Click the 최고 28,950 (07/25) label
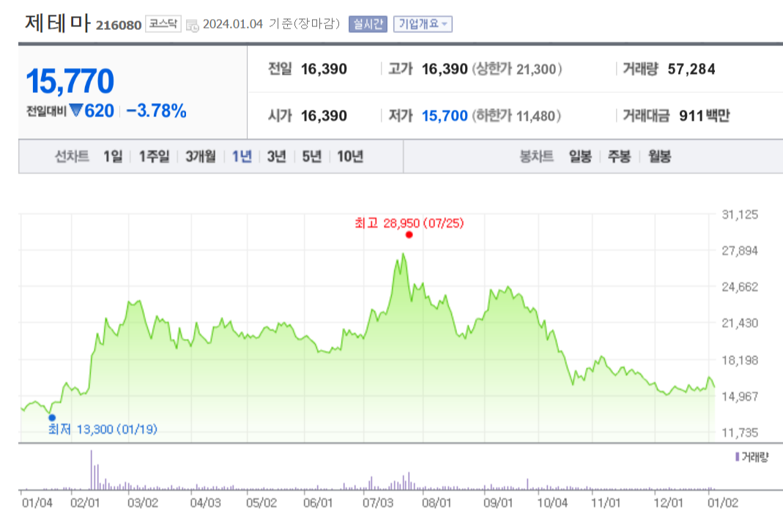Image resolution: width=783 pixels, height=532 pixels. [x=409, y=223]
